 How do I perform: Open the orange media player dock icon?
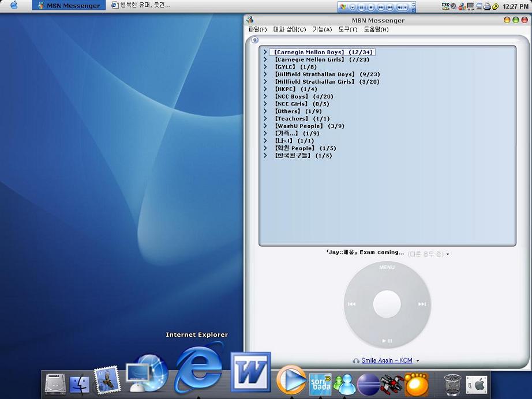(291, 381)
